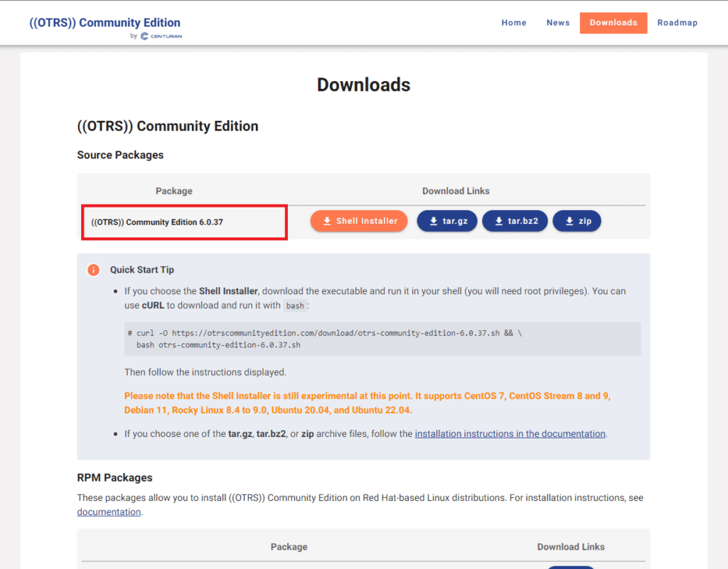
Task: Click inside the curl command code block
Action: pyautogui.click(x=382, y=339)
